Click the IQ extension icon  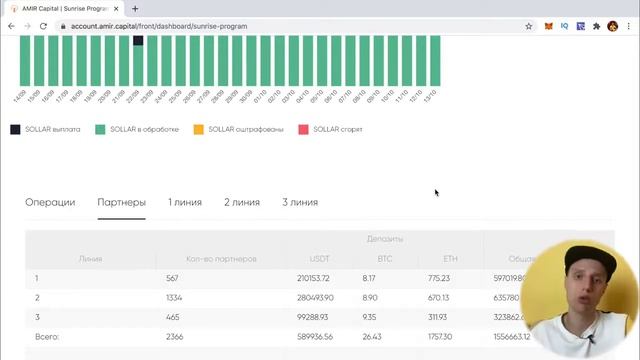tap(564, 26)
